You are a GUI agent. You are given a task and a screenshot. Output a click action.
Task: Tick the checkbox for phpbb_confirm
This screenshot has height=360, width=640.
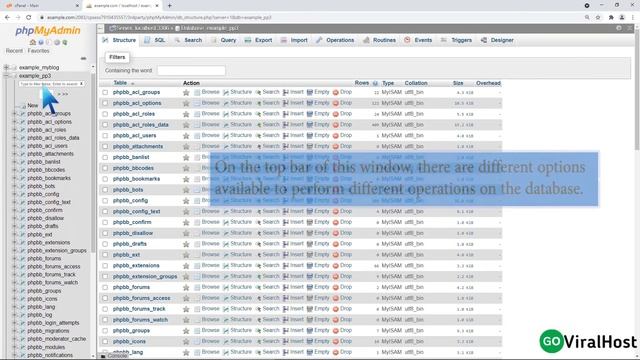(x=105, y=222)
